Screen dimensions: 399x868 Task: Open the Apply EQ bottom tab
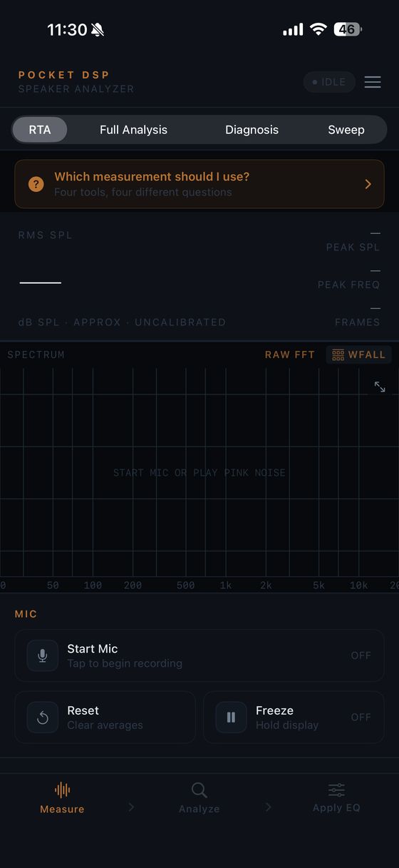coord(336,798)
